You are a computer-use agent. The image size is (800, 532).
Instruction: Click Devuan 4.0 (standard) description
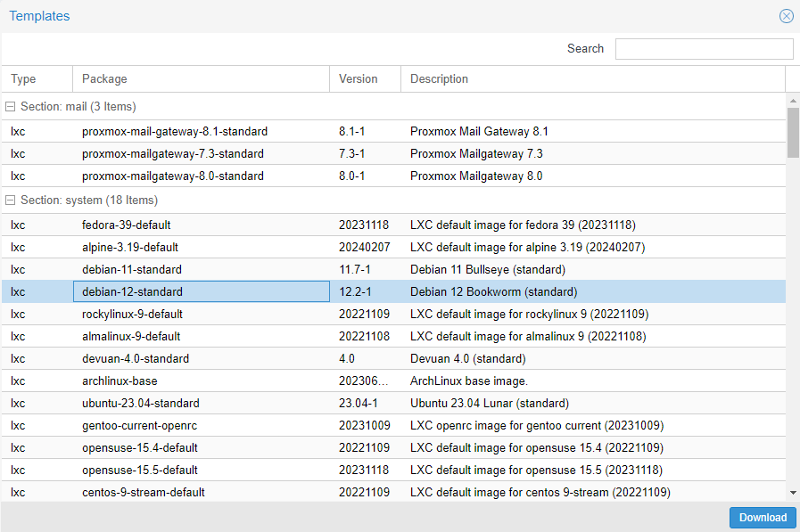point(468,359)
